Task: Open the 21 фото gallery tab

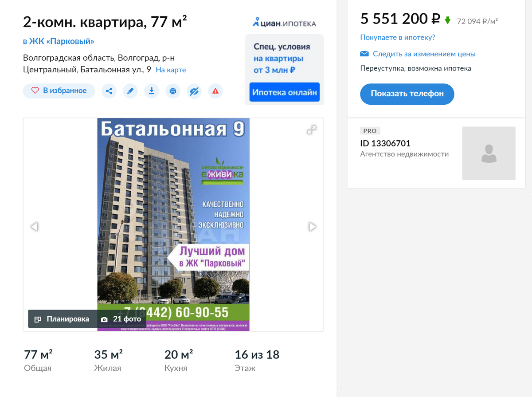Action: [121, 319]
